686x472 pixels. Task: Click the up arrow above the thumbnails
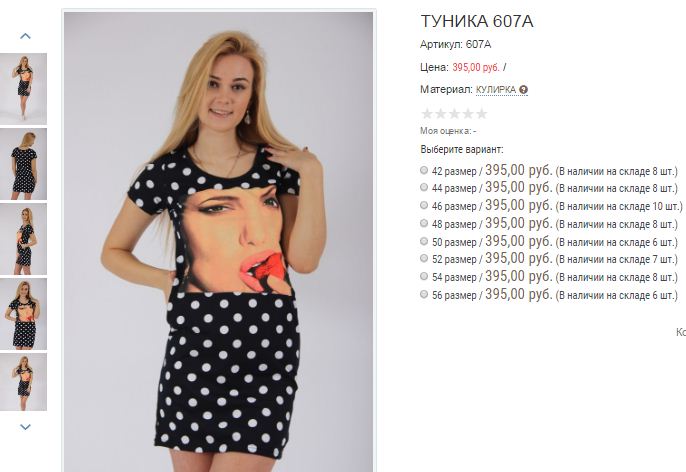click(25, 36)
